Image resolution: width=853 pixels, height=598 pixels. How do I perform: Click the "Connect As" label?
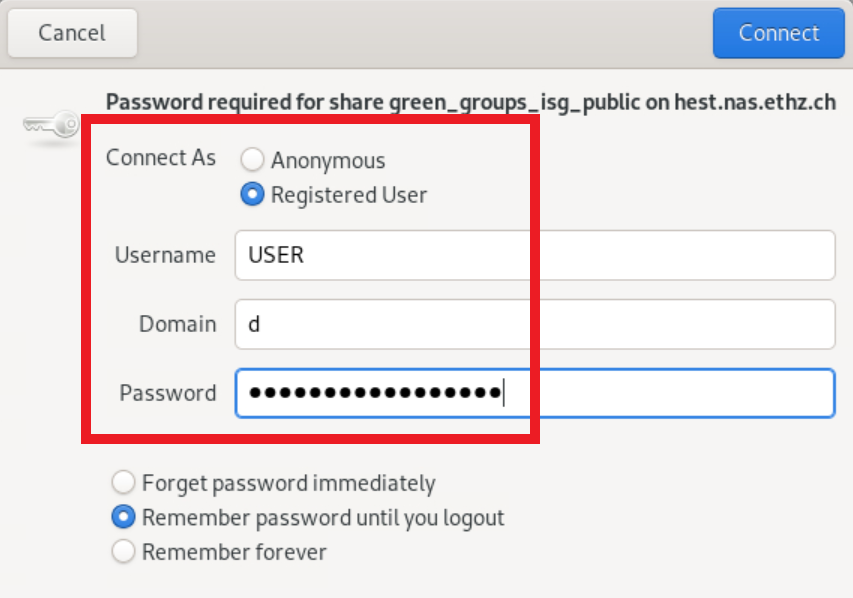161,158
